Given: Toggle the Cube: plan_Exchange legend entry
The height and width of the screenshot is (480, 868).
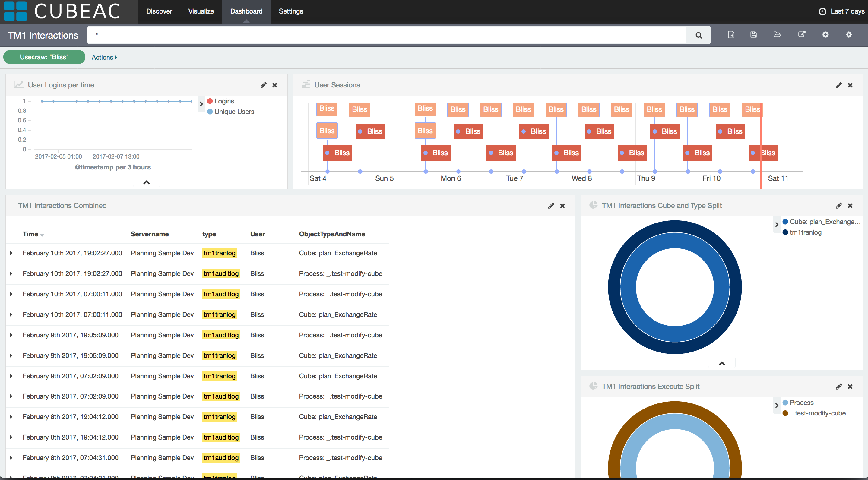Looking at the screenshot, I should (x=822, y=222).
